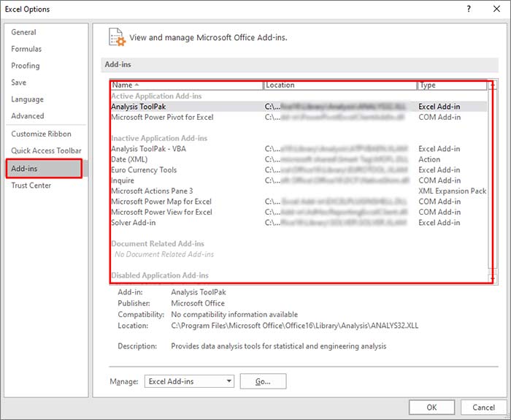This screenshot has width=511, height=420.
Task: Select Solver Add-in row
Action: tap(299, 223)
